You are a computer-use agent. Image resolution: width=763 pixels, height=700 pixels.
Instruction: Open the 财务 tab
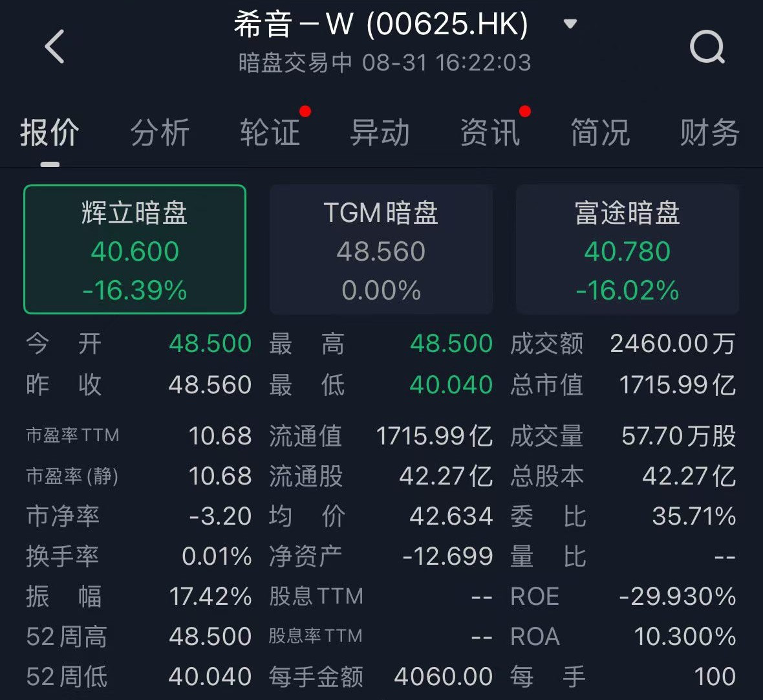coord(710,133)
